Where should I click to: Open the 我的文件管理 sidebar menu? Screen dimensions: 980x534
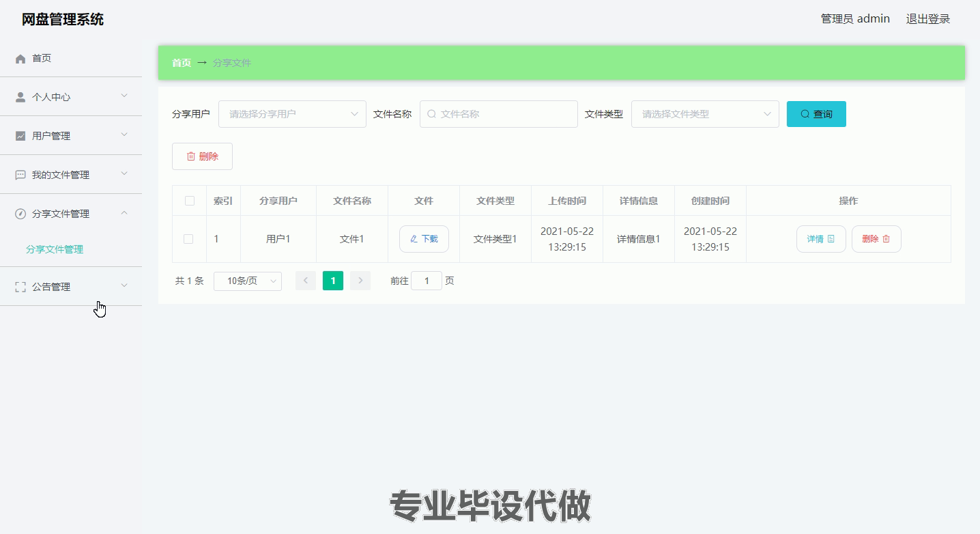(x=71, y=175)
